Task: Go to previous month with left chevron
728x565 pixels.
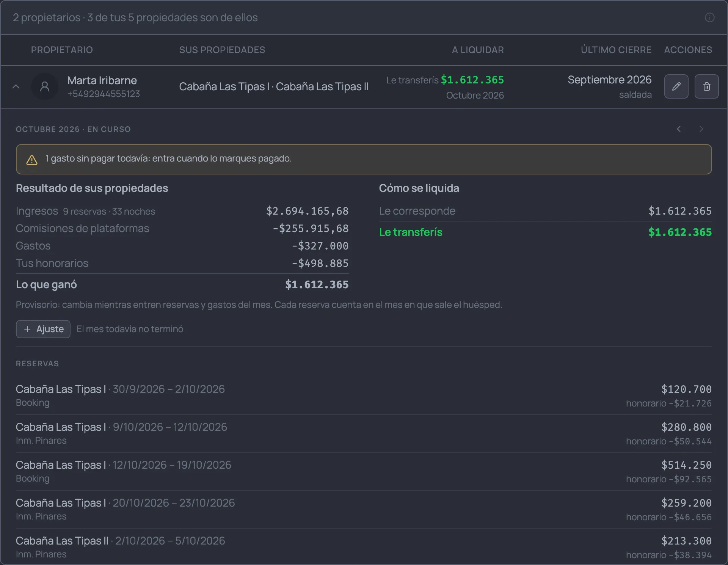Action: coord(679,129)
